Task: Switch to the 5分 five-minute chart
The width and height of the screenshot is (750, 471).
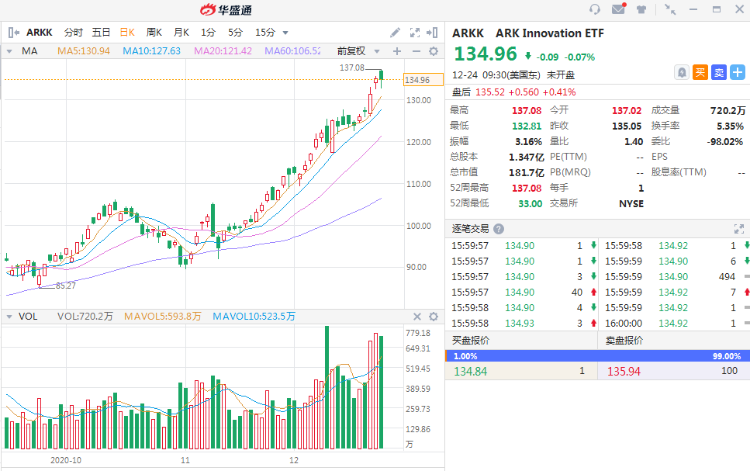Action: (x=235, y=33)
